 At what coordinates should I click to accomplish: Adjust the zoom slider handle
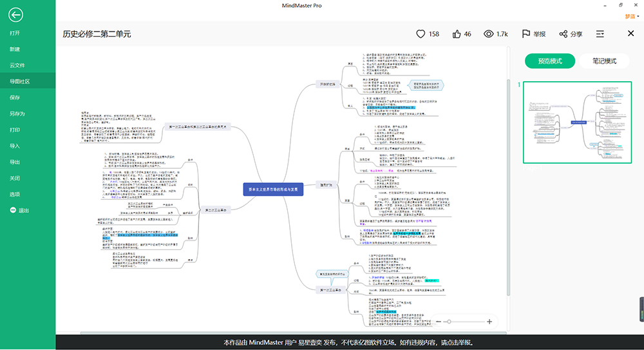[x=449, y=322]
